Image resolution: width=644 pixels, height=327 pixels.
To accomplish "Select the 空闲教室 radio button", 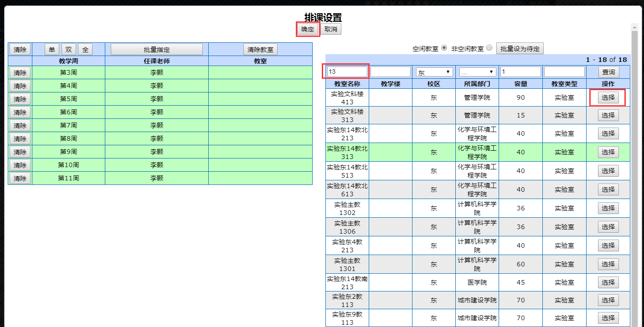I will (x=444, y=48).
